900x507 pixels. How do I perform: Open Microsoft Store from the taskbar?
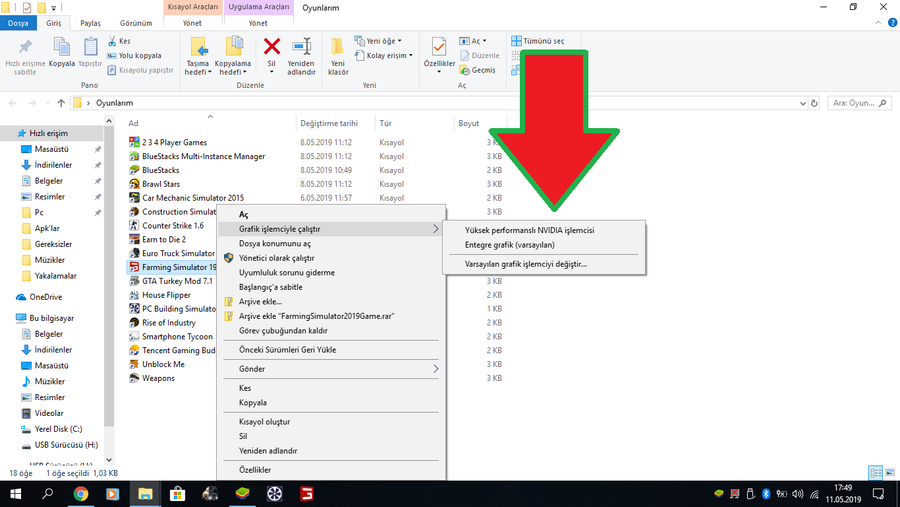(177, 494)
